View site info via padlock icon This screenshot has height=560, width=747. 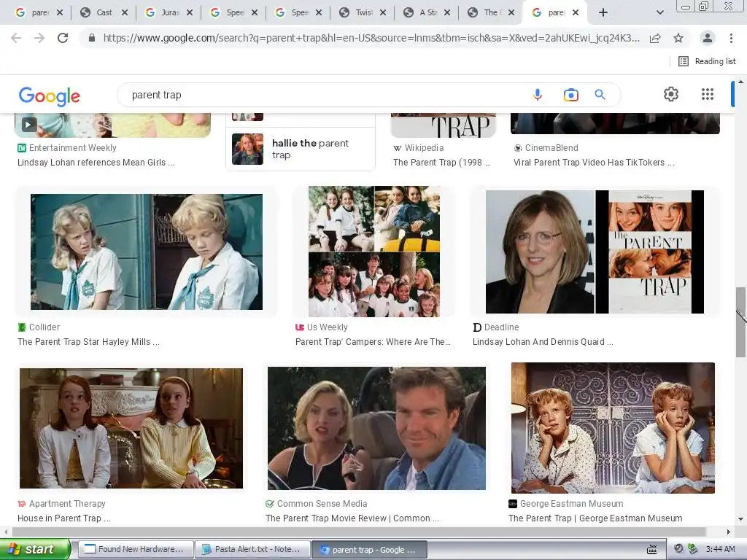(92, 38)
